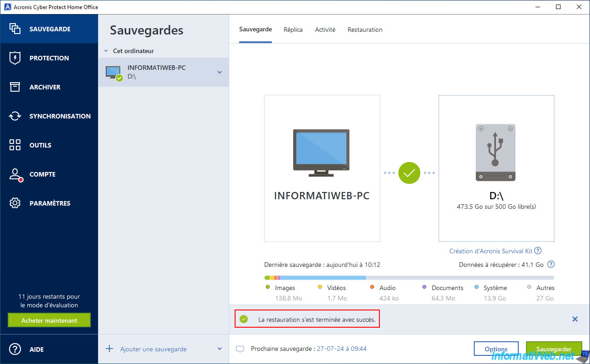Click the Outils grid icon

click(15, 145)
